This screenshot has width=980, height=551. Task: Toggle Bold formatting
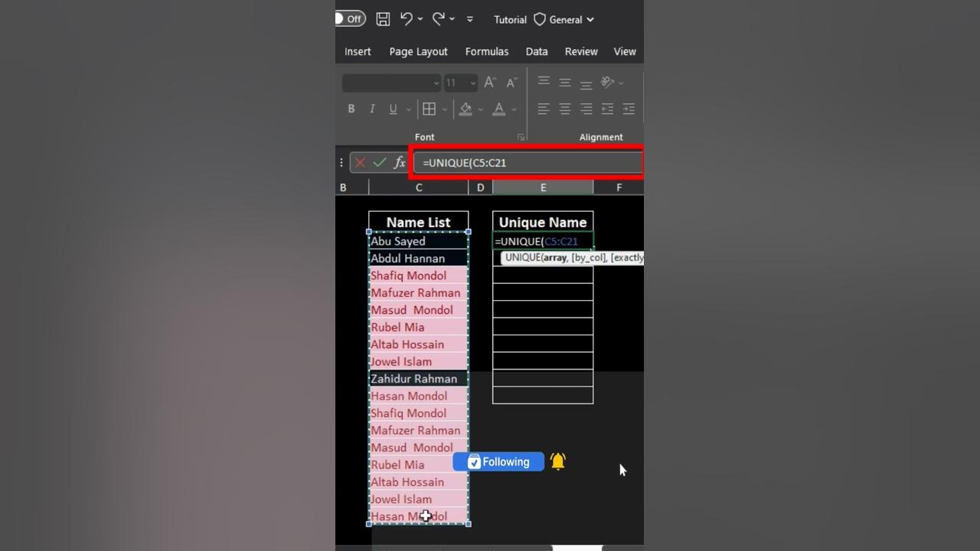(351, 109)
